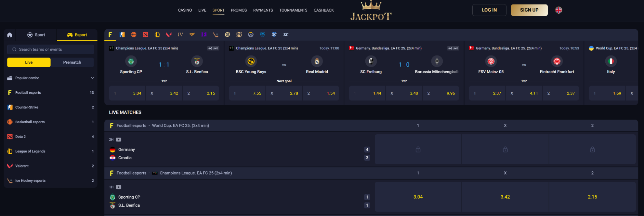Select CrossFire icon in top filter bar

tap(192, 35)
